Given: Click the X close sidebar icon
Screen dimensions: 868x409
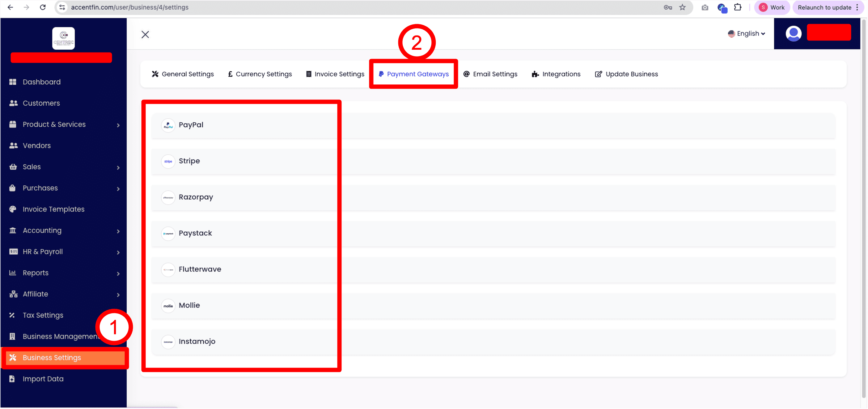Looking at the screenshot, I should (x=145, y=34).
